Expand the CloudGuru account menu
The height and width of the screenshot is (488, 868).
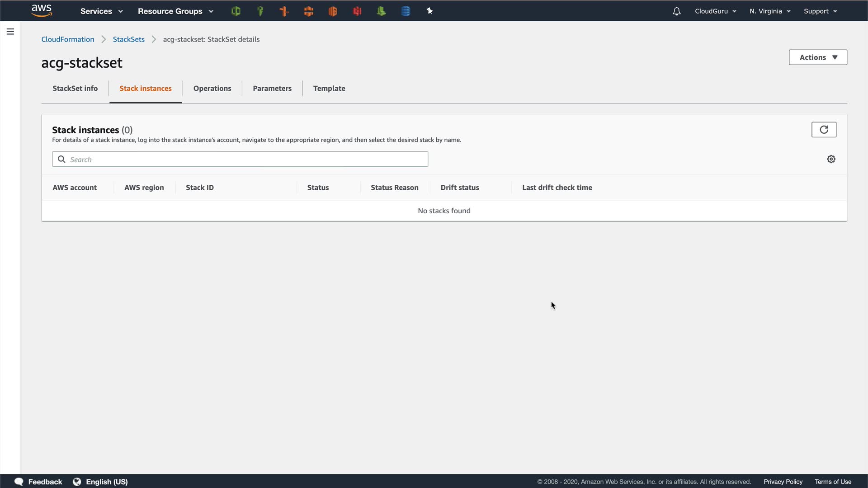coord(715,11)
